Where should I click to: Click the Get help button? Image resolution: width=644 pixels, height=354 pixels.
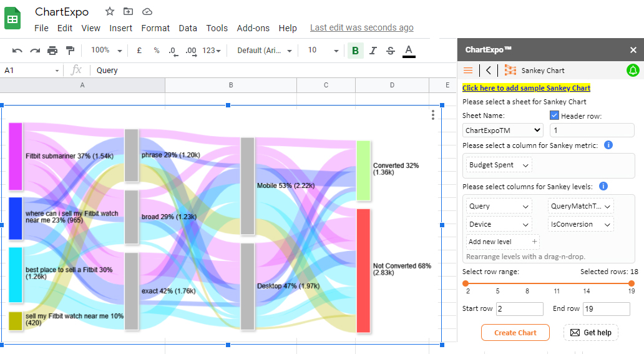(x=590, y=333)
